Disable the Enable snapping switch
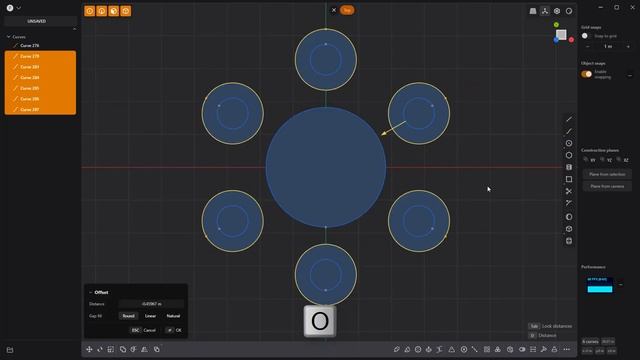The width and height of the screenshot is (640, 360). [587, 74]
